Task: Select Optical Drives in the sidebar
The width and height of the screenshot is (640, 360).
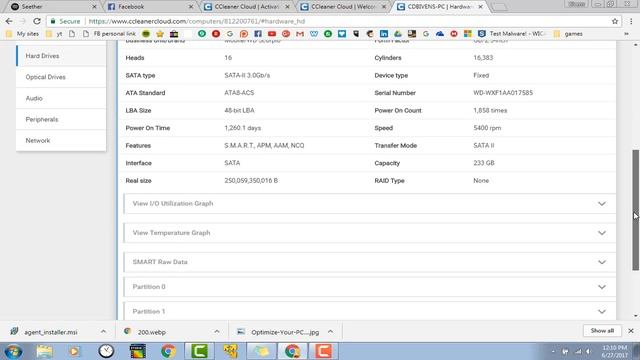Action: [x=61, y=77]
